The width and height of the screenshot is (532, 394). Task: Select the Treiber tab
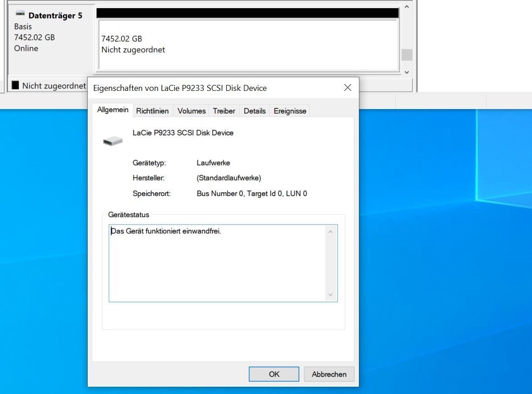(224, 111)
